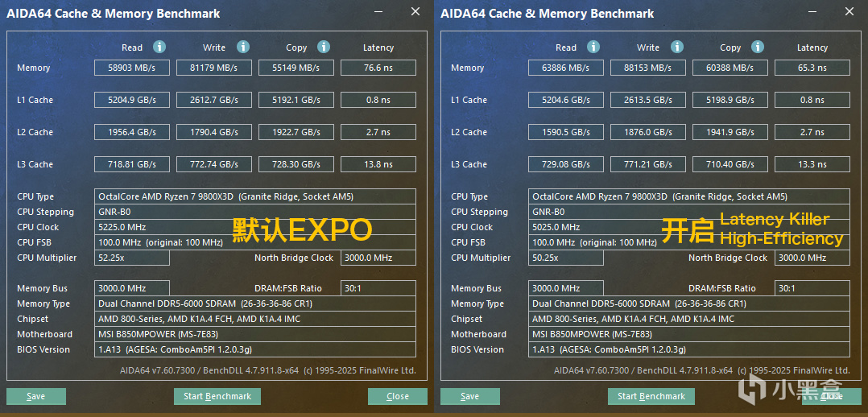Image resolution: width=868 pixels, height=417 pixels.
Task: Select Memory Latency 65.3 ns value
Action: (x=812, y=68)
